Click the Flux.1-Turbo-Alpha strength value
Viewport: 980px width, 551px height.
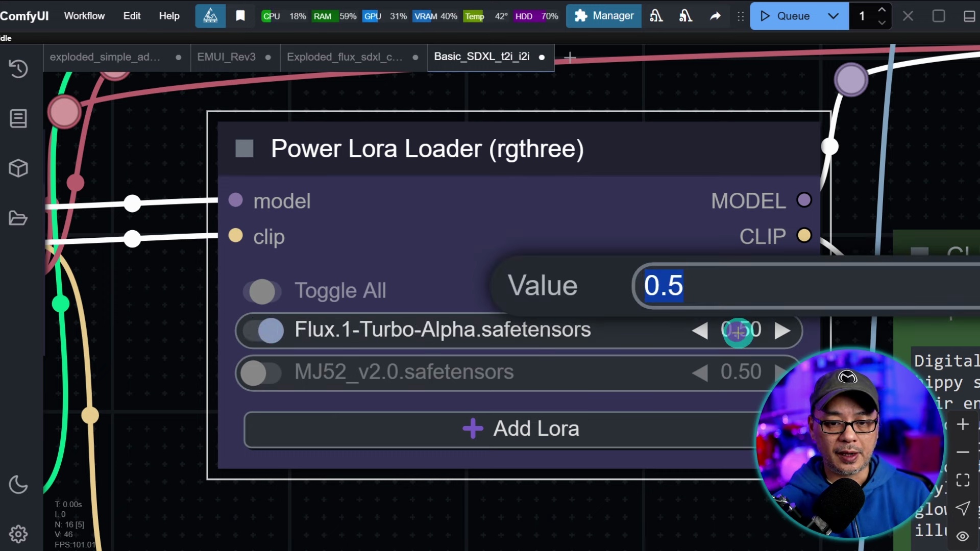click(741, 330)
